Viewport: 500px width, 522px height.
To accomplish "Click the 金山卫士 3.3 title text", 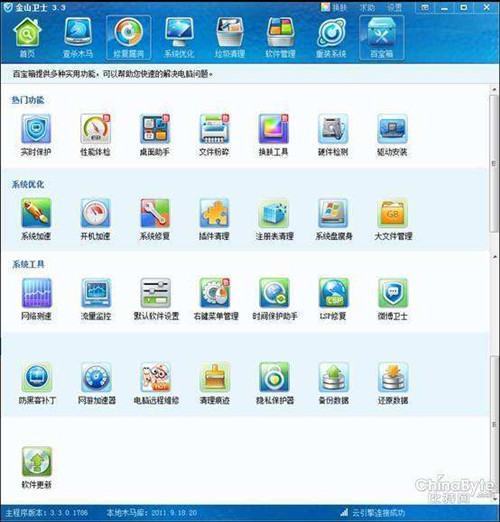I will coord(40,7).
